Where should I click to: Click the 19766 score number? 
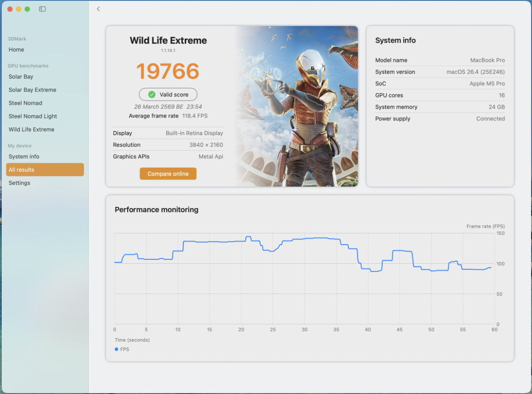(168, 71)
